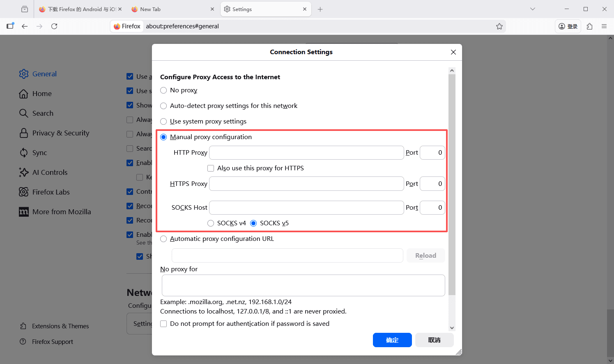Open the Firefox Labs section

50,192
